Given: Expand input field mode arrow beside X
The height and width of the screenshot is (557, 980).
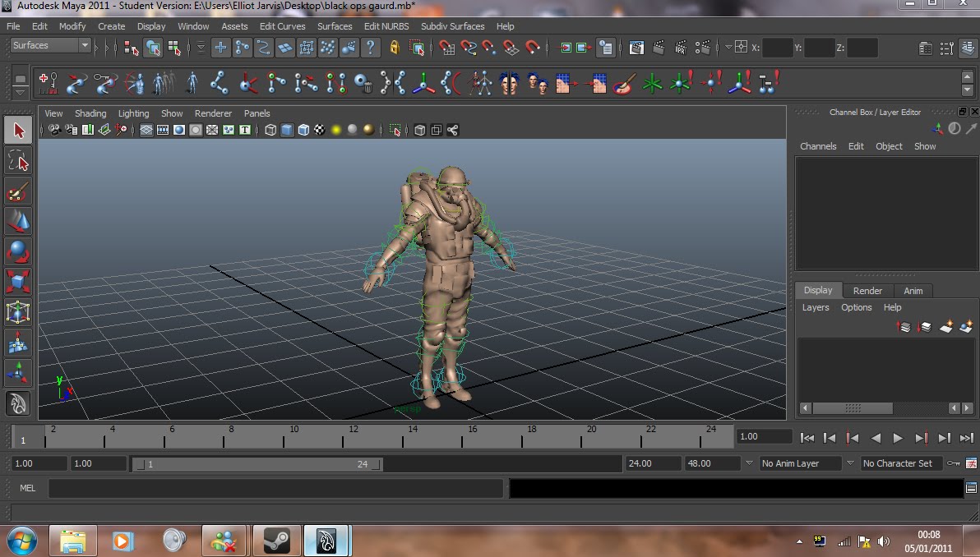Looking at the screenshot, I should [x=728, y=47].
